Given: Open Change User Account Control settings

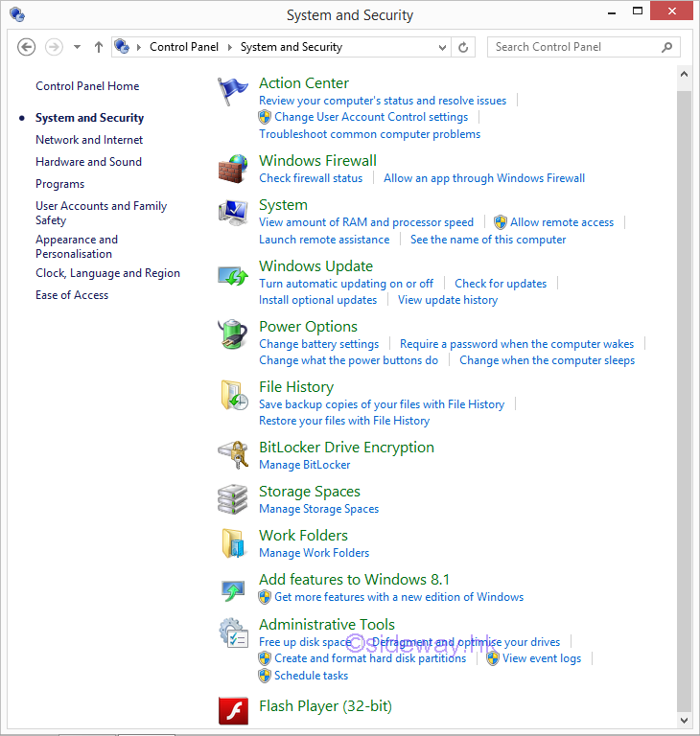Looking at the screenshot, I should click(371, 117).
